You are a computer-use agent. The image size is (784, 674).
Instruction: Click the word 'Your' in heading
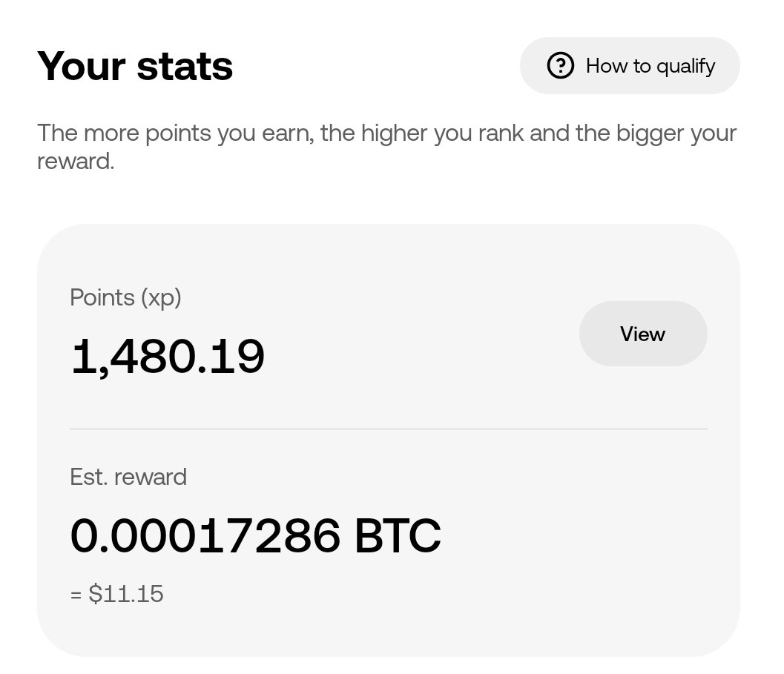tap(82, 66)
